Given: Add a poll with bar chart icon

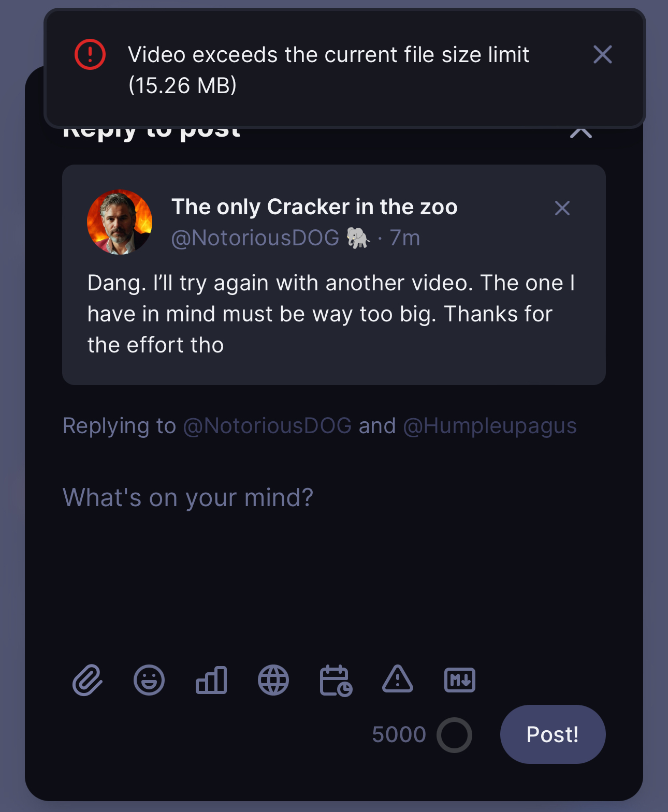Looking at the screenshot, I should 211,680.
